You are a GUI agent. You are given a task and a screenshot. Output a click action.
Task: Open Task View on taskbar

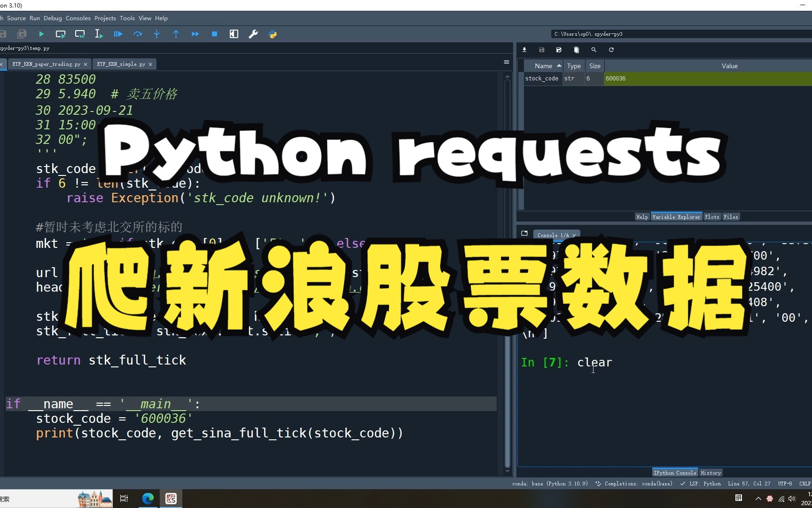124,499
